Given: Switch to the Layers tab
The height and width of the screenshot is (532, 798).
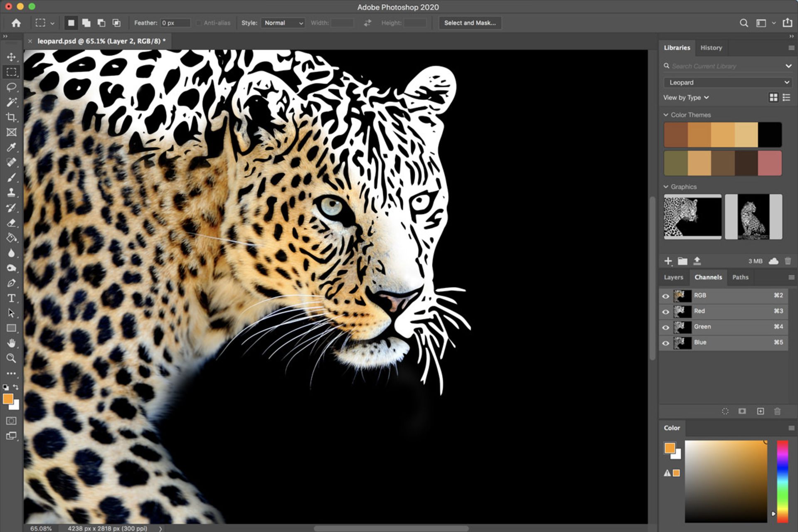Looking at the screenshot, I should click(673, 277).
